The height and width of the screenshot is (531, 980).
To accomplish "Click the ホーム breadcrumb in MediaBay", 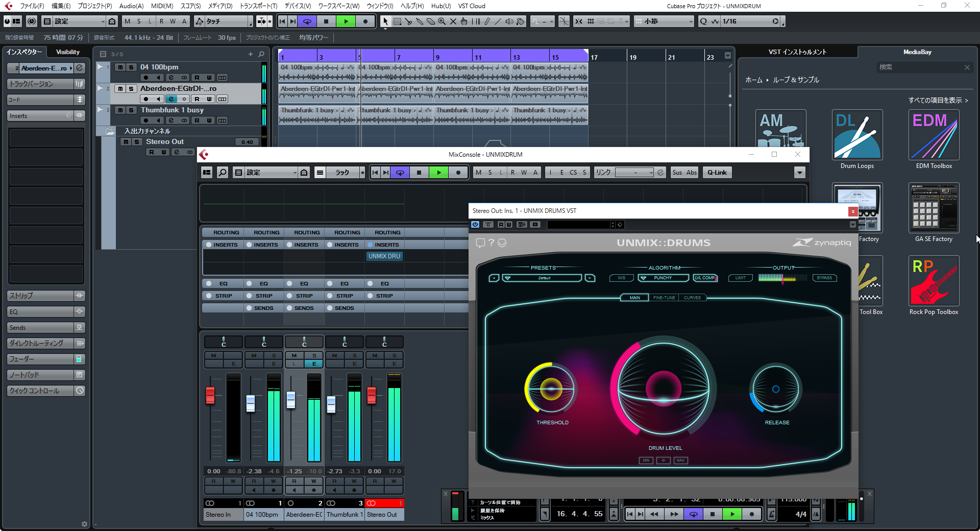I will (x=753, y=80).
